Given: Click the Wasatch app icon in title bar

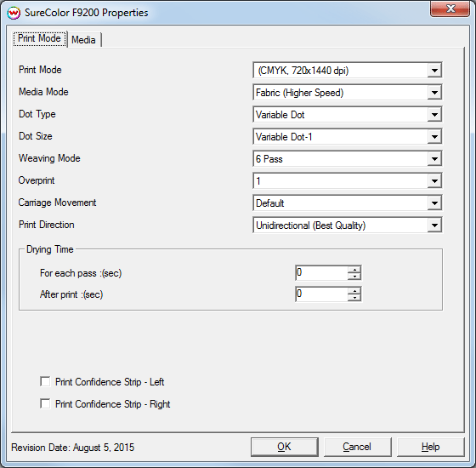Looking at the screenshot, I should tap(14, 13).
